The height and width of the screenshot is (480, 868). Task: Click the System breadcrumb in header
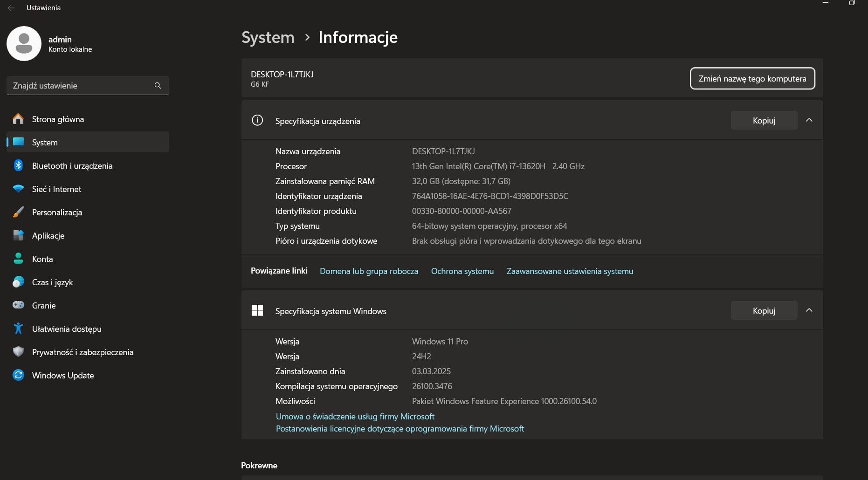268,37
